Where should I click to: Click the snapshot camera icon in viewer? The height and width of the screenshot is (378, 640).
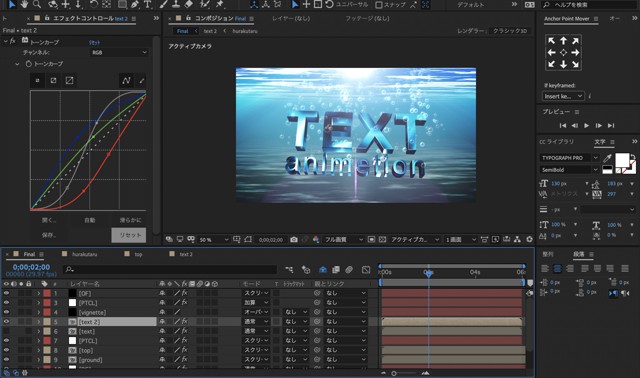[x=294, y=240]
